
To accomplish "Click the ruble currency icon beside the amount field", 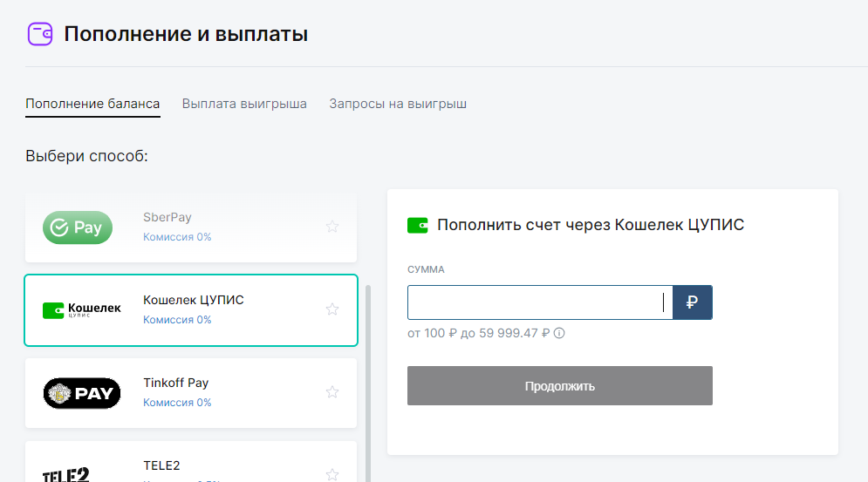I will point(692,302).
